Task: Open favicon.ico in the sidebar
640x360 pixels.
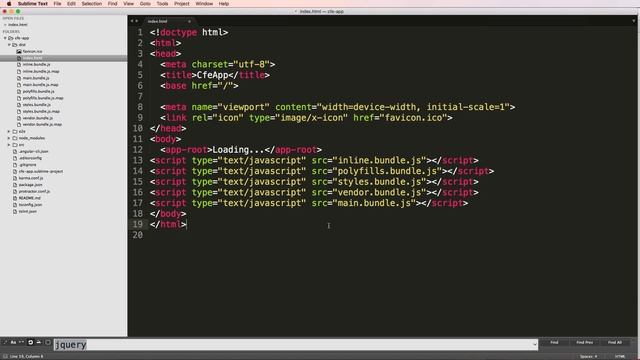Action: (32, 51)
